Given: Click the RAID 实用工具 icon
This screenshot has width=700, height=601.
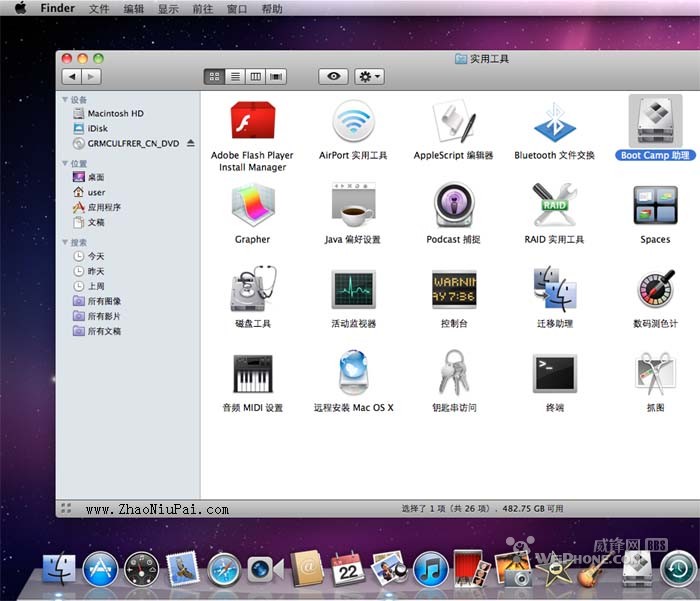Looking at the screenshot, I should coord(554,206).
